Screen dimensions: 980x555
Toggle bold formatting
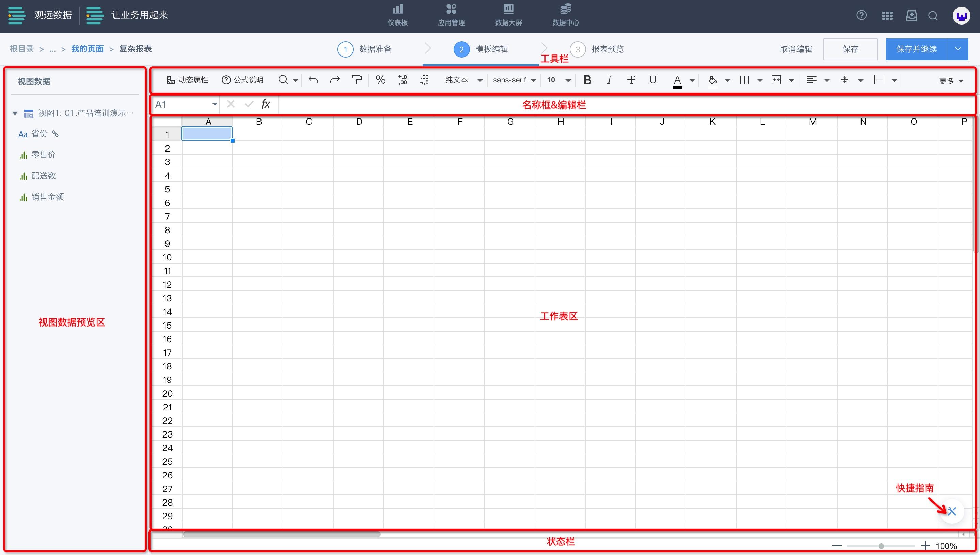tap(587, 80)
